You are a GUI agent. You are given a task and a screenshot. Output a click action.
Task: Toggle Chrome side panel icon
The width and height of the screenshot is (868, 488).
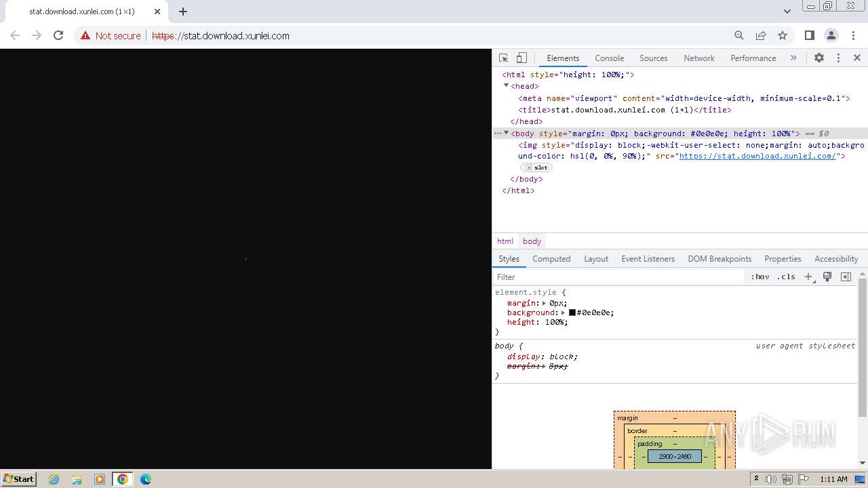pyautogui.click(x=809, y=36)
